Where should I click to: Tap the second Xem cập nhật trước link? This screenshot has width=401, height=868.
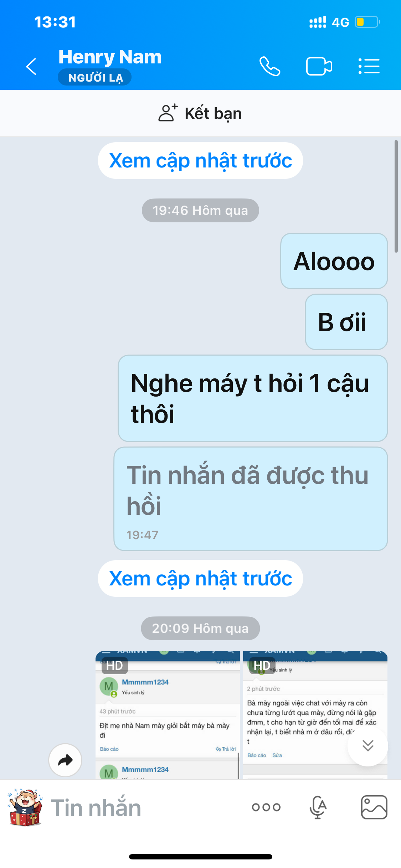pyautogui.click(x=200, y=578)
